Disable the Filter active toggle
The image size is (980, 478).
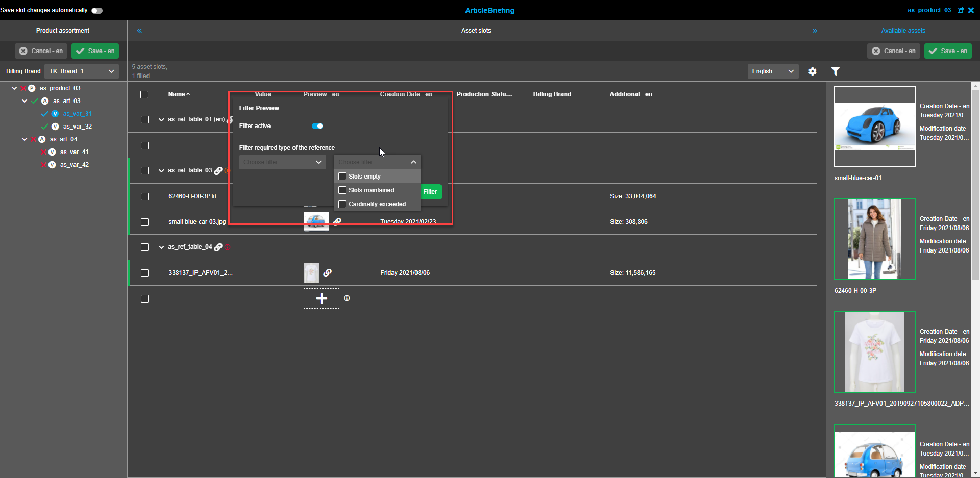tap(317, 126)
